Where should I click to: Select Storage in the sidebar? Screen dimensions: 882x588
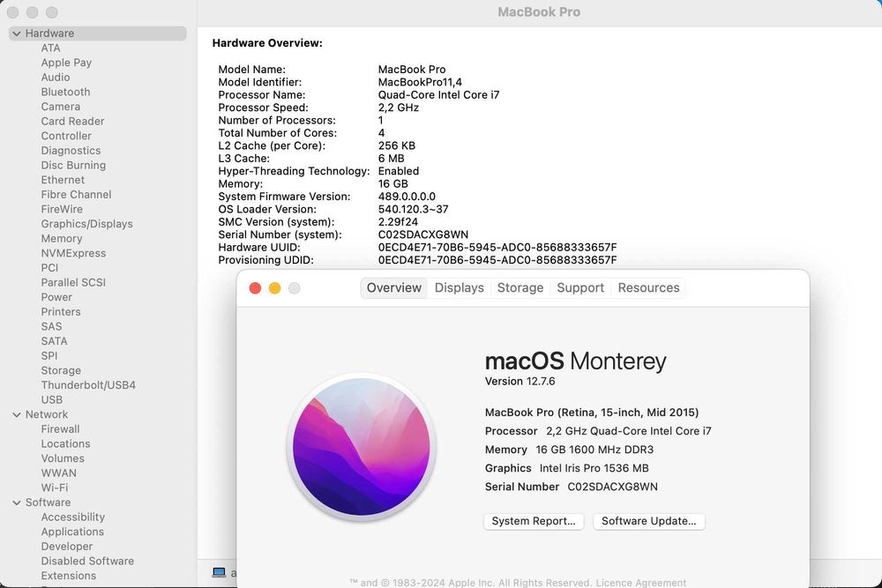pyautogui.click(x=61, y=370)
